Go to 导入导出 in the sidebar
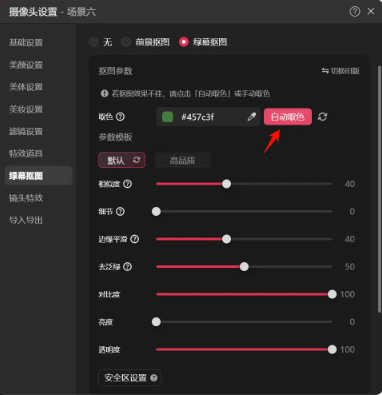Viewport: 382px width, 395px height. pos(26,220)
